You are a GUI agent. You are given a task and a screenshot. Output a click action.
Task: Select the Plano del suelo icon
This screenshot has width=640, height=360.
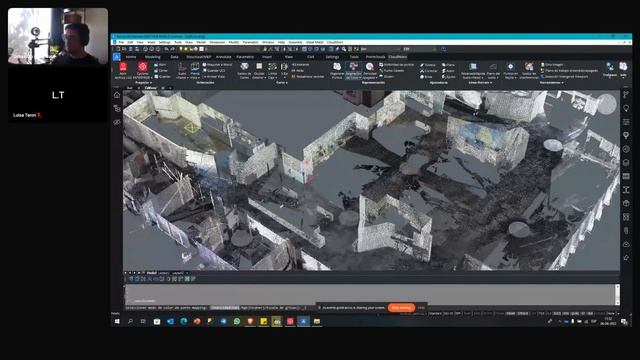point(493,67)
